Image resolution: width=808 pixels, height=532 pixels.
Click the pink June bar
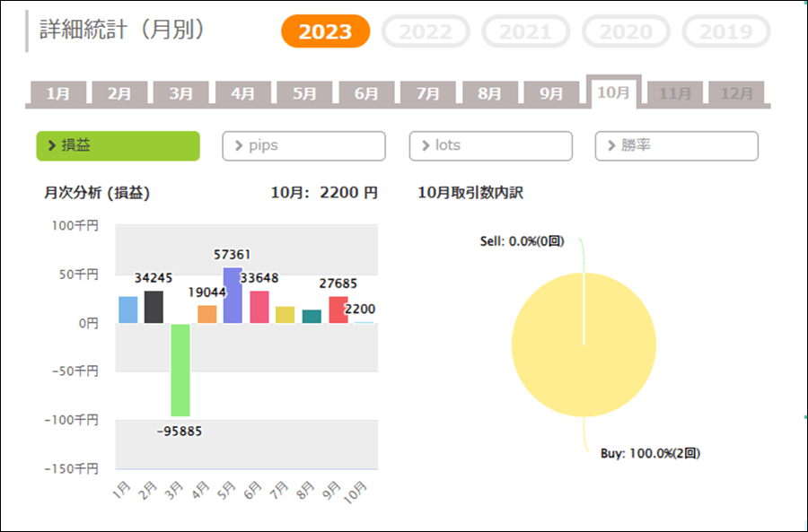[x=259, y=307]
